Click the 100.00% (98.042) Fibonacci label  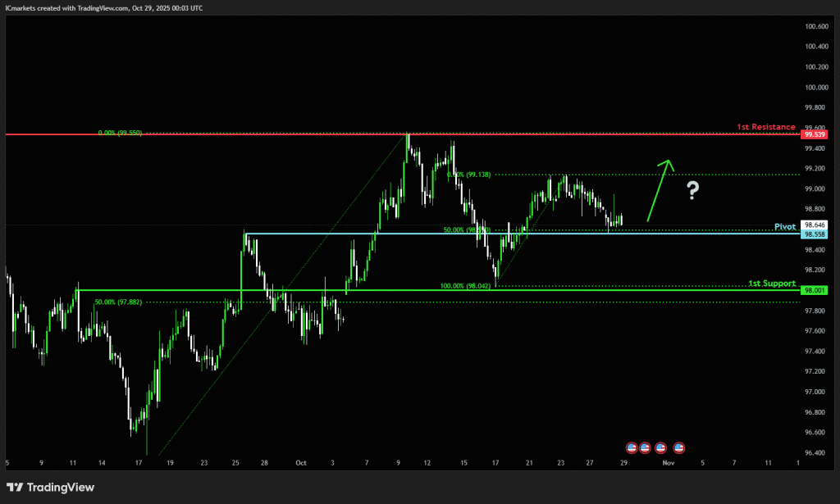464,286
